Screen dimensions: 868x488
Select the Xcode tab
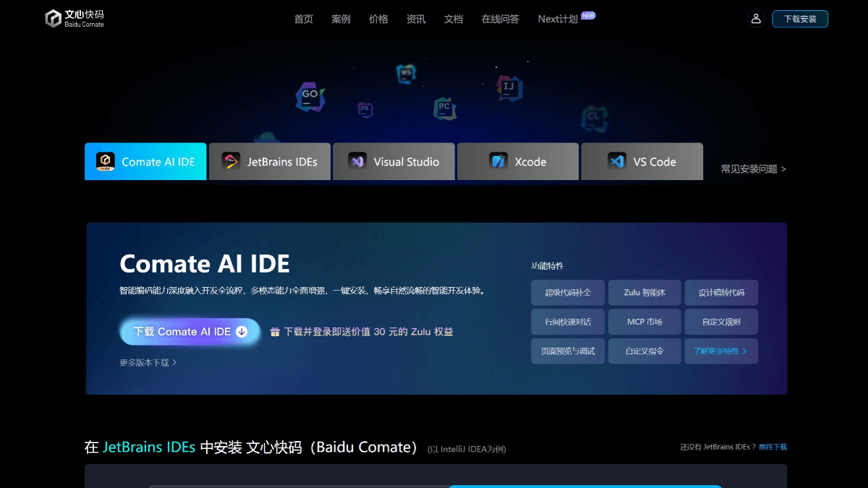(x=518, y=161)
